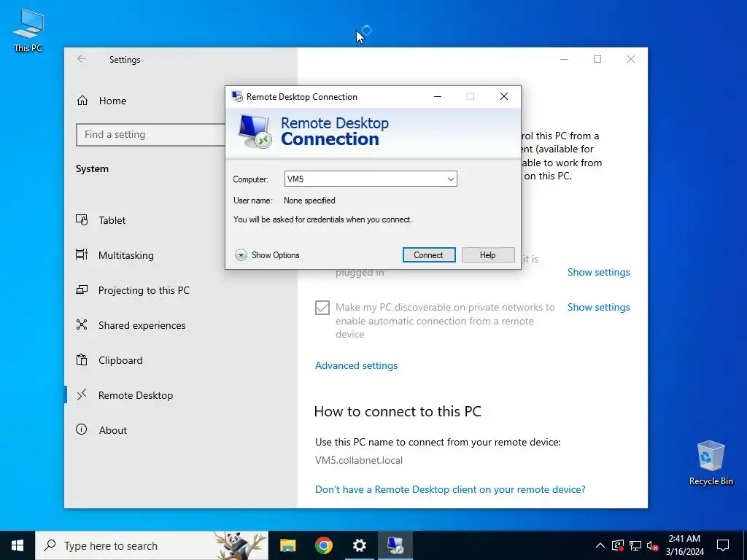747x560 pixels.
Task: Close the Remote Desktop Connection dialog
Action: point(504,97)
